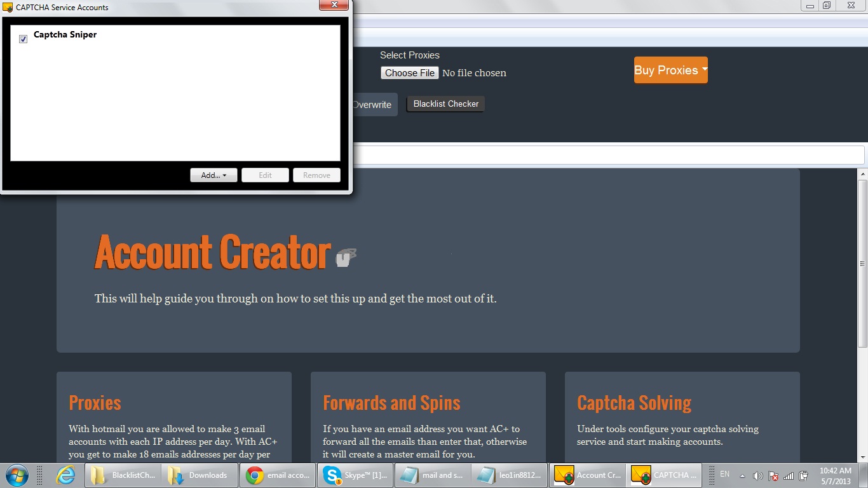Select the Captcha Sniper list entry
The height and width of the screenshot is (488, 868).
pyautogui.click(x=65, y=34)
